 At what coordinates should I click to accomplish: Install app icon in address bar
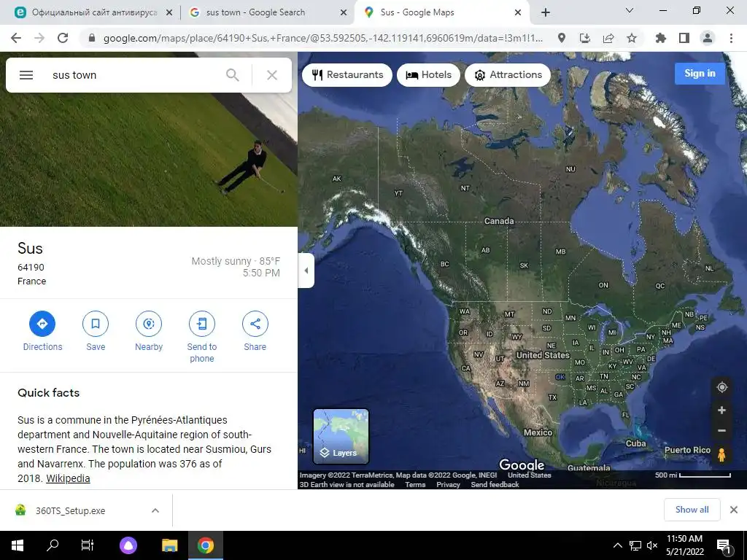(x=584, y=38)
